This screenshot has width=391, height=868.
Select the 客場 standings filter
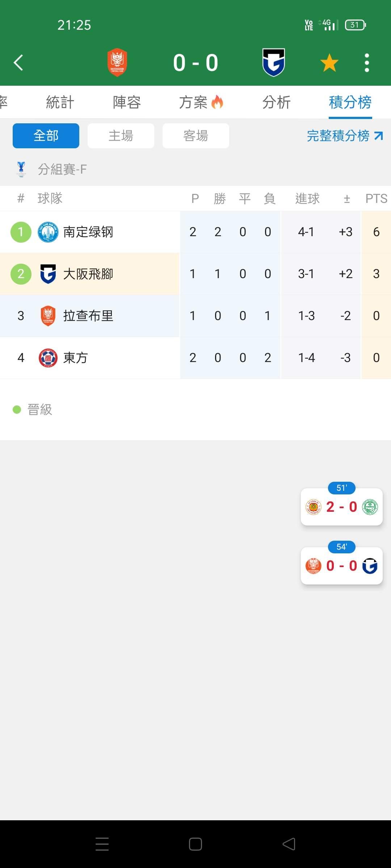[x=196, y=136]
